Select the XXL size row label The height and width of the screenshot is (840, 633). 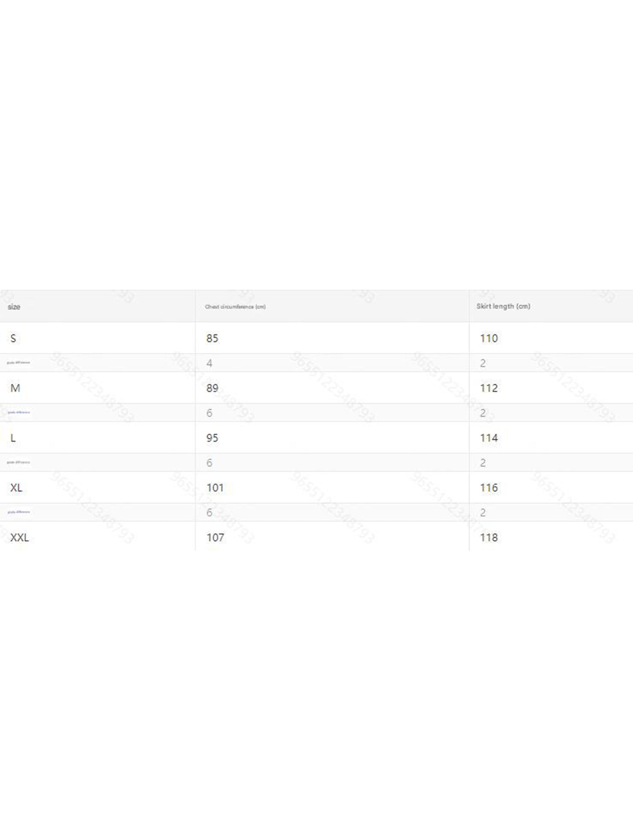point(20,537)
